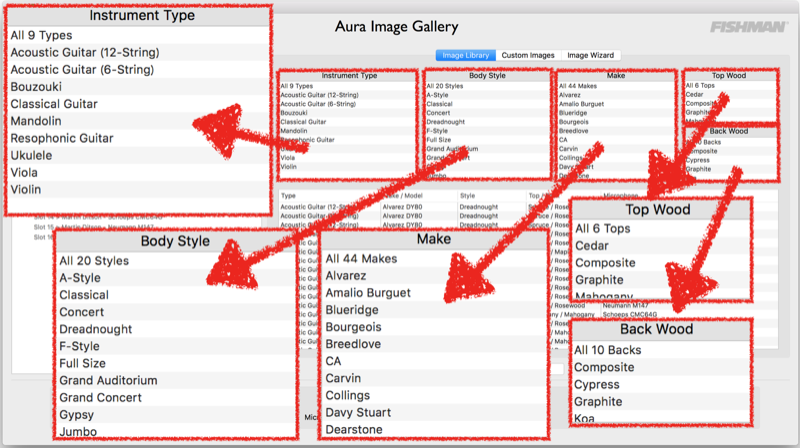800x448 pixels.
Task: Click Dearstone in the enlarged Make callout
Action: (354, 430)
